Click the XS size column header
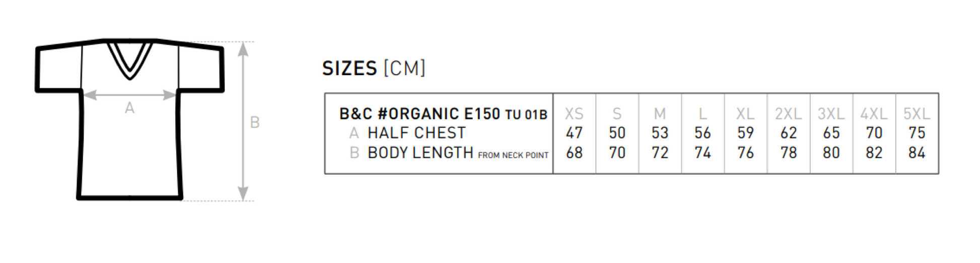 coord(574,114)
